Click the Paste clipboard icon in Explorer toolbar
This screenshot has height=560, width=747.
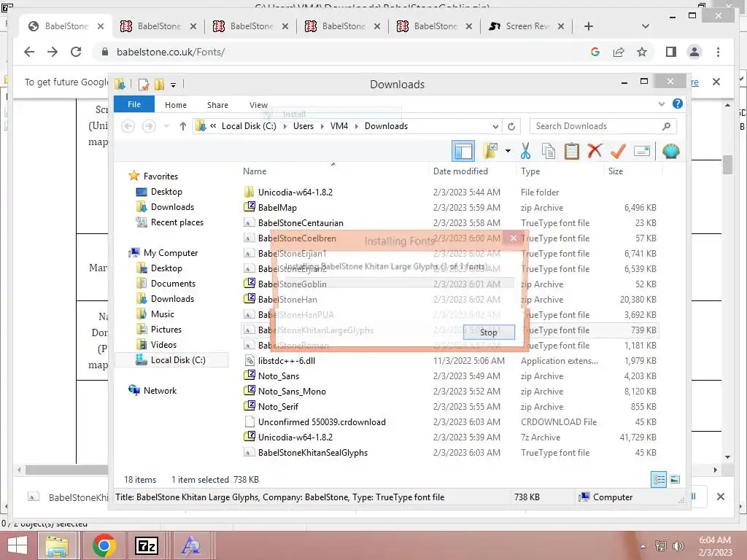click(x=572, y=152)
